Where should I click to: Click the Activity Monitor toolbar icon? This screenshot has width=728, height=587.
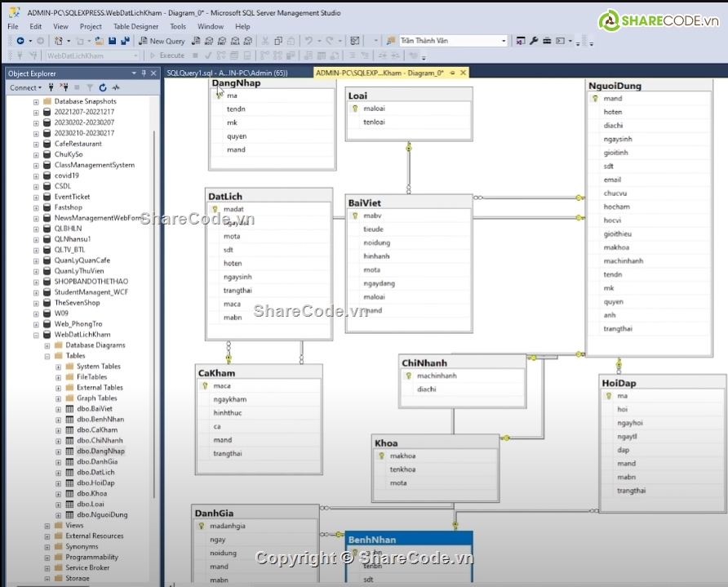click(355, 41)
